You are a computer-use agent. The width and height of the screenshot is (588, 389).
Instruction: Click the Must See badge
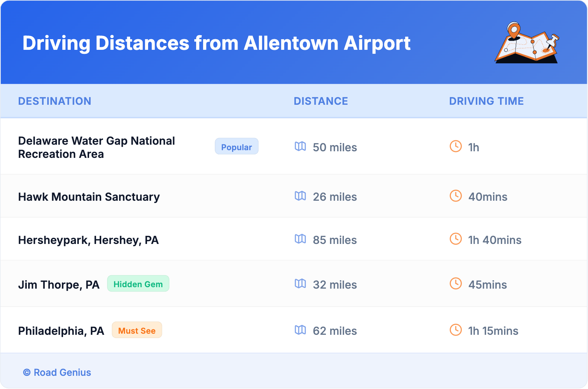pyautogui.click(x=137, y=330)
